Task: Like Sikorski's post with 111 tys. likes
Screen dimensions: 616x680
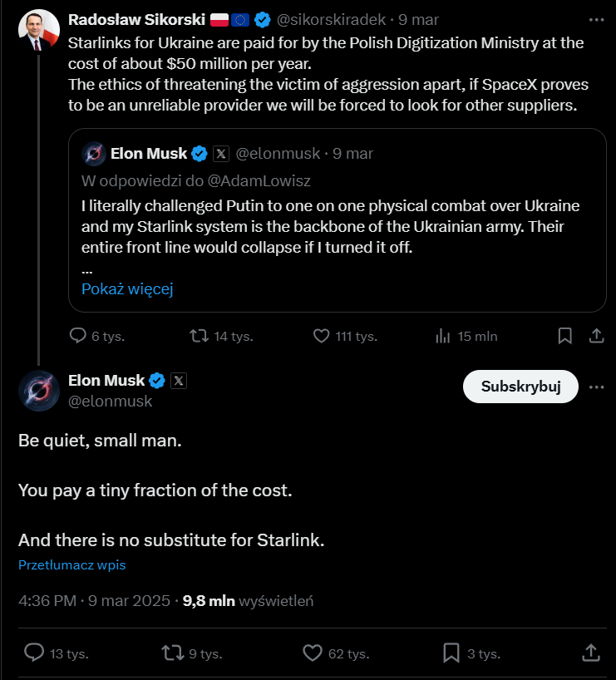Action: click(x=322, y=336)
